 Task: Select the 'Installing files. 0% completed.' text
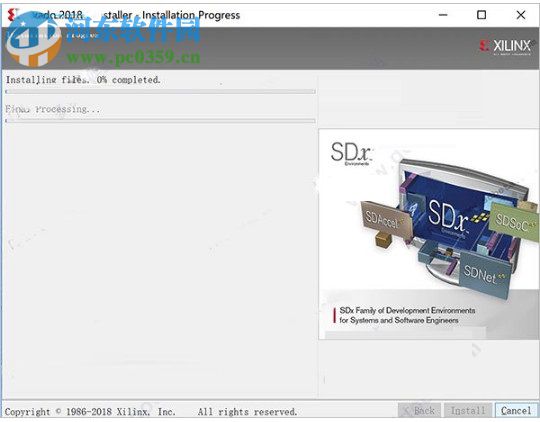[x=83, y=80]
